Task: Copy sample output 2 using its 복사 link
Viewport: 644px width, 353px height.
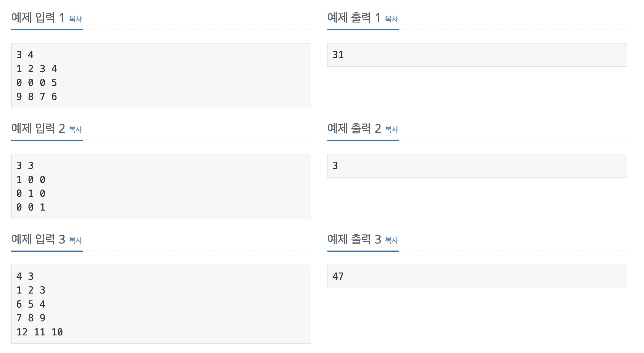Action: click(392, 130)
